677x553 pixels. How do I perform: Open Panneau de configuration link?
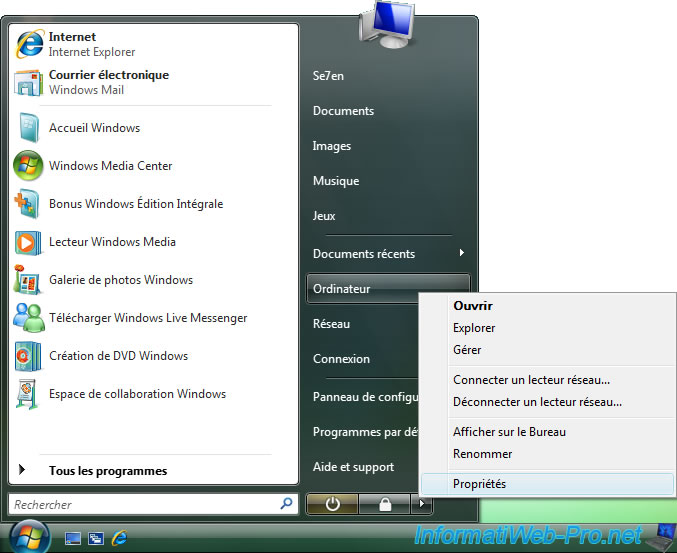tap(365, 397)
